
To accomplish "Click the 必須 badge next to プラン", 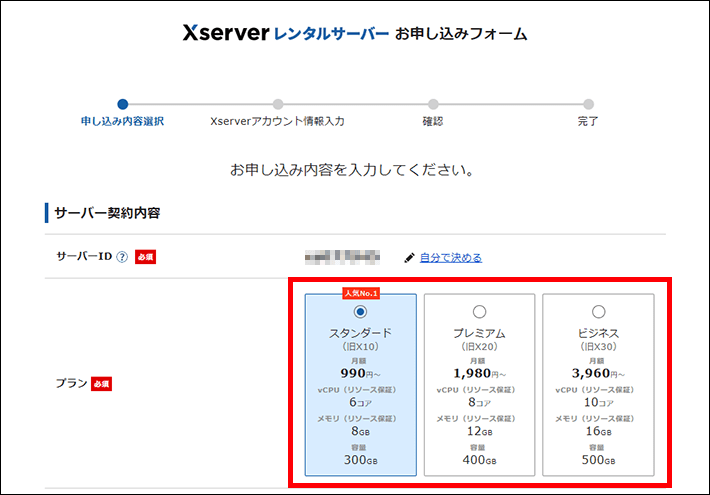I will click(101, 384).
